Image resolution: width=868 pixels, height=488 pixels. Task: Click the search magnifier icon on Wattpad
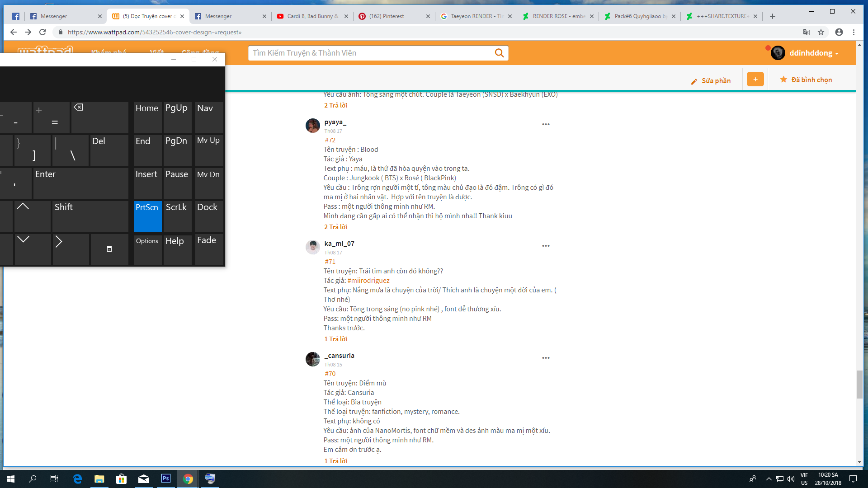(x=499, y=53)
